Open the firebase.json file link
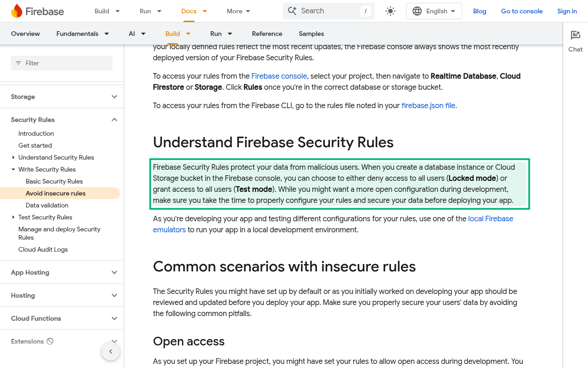 pos(428,105)
